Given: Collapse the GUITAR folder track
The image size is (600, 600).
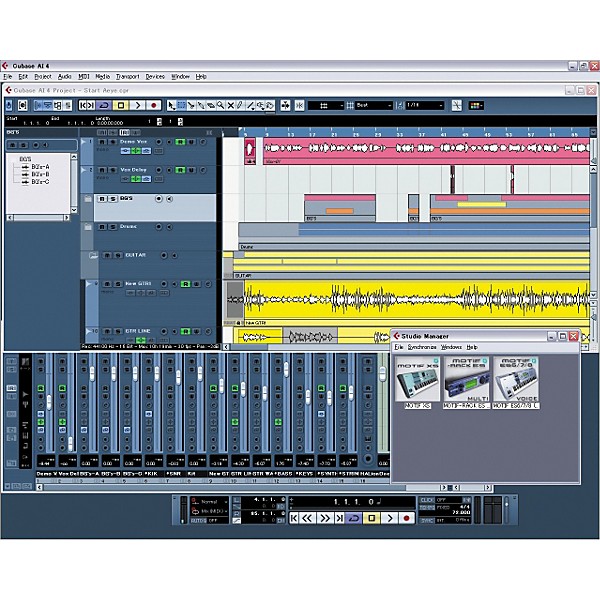Looking at the screenshot, I should pos(93,255).
